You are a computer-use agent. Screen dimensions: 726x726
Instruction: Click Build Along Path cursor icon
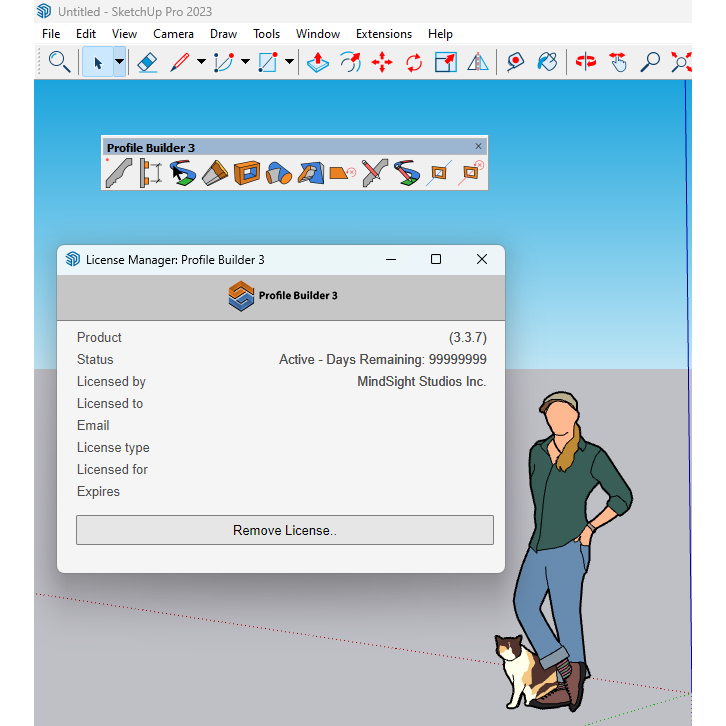[x=182, y=173]
